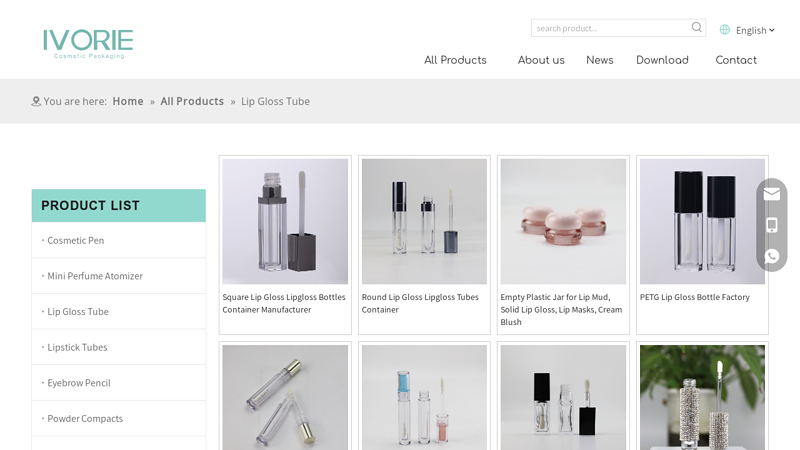The image size is (800, 450).
Task: Open the News menu item
Action: coord(599,60)
